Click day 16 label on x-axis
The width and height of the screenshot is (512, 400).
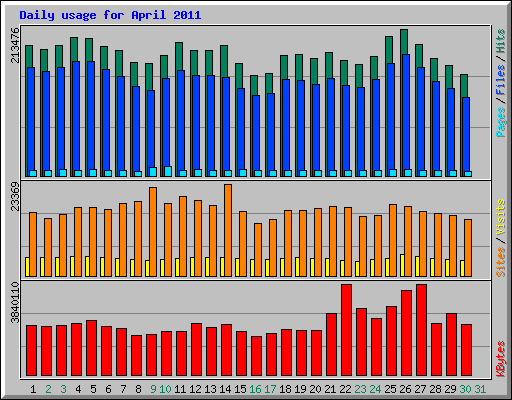(255, 389)
